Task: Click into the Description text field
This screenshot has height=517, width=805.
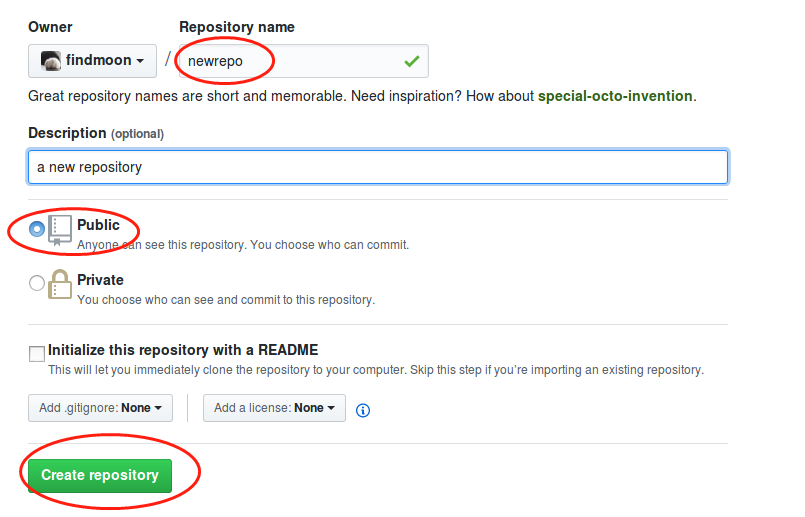Action: pos(377,167)
